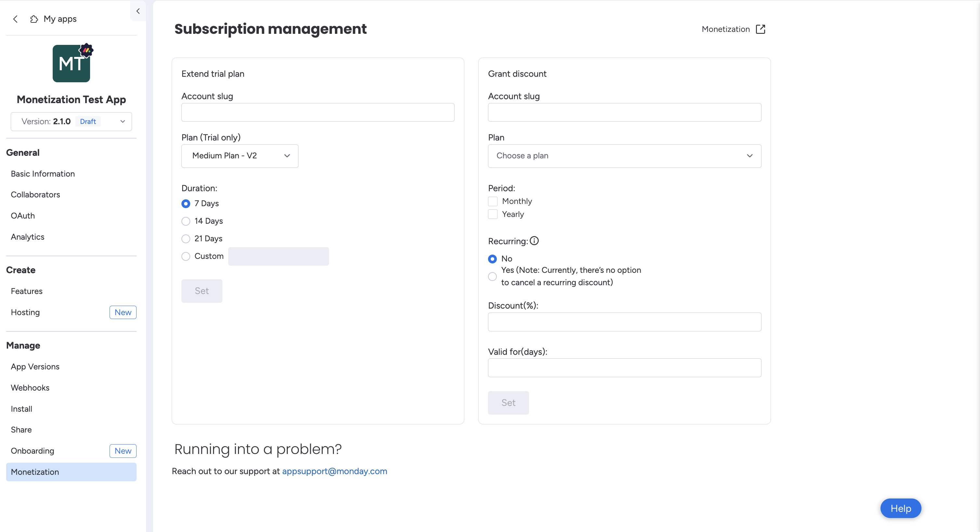
Task: Click the Discount(%) input field
Action: pos(624,322)
